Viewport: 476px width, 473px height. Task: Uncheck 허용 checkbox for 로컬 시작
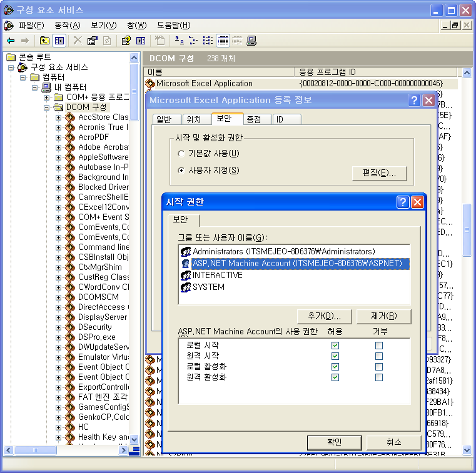pos(335,346)
